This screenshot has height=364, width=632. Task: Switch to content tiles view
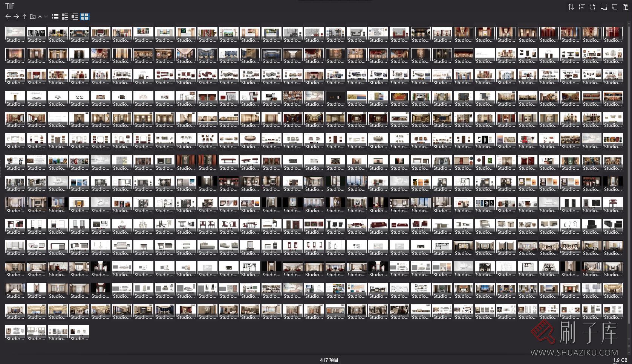tap(75, 17)
